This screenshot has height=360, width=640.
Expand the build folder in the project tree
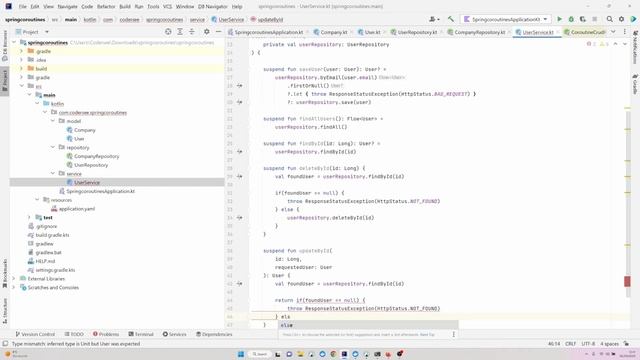tap(22, 69)
